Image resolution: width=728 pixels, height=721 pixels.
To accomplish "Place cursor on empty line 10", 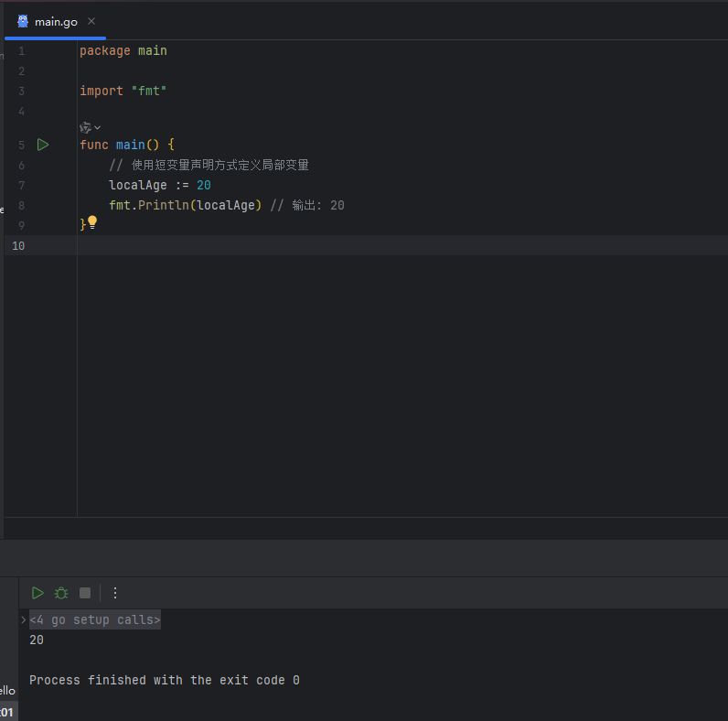I will coord(274,245).
